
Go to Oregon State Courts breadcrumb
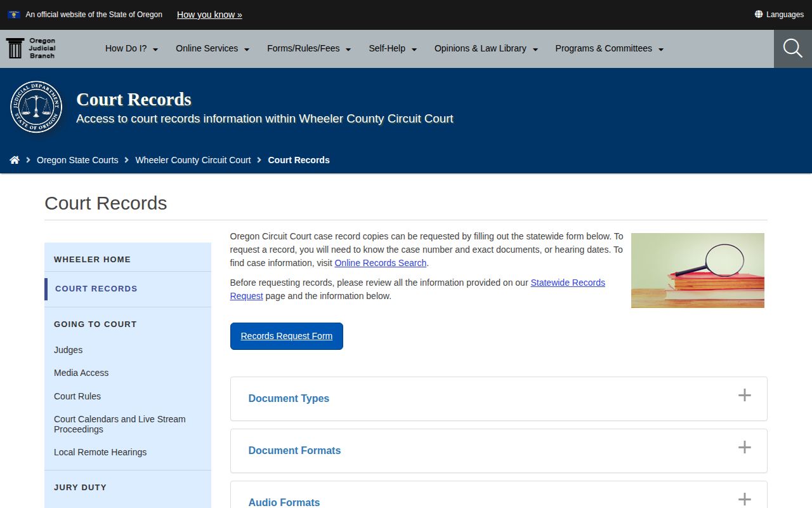(77, 160)
